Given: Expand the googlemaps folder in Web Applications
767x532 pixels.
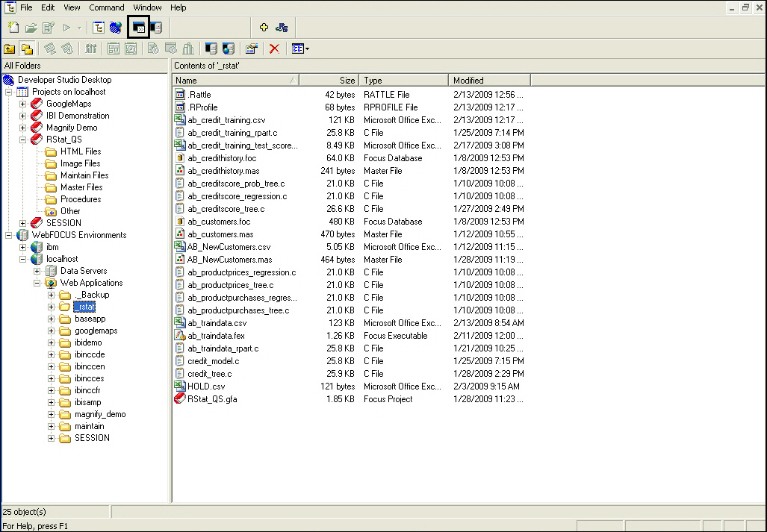Looking at the screenshot, I should (x=51, y=331).
